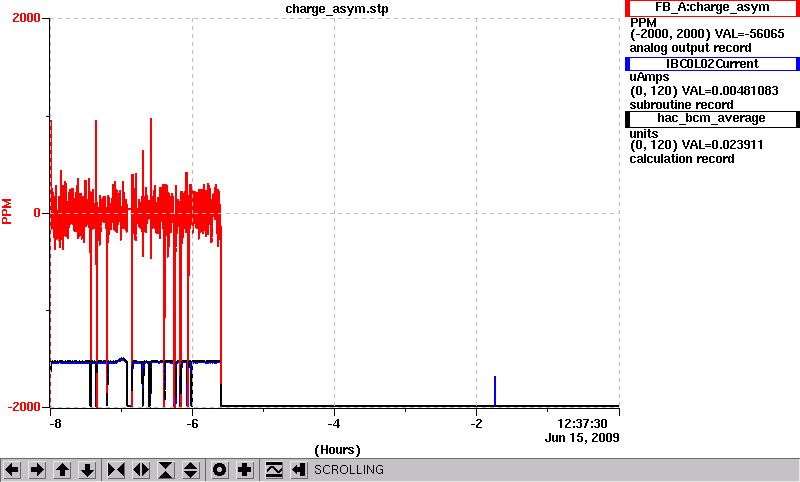Image resolution: width=800 pixels, height=482 pixels.
Task: Click the VAL=0.023911 readout text
Action: pos(722,145)
